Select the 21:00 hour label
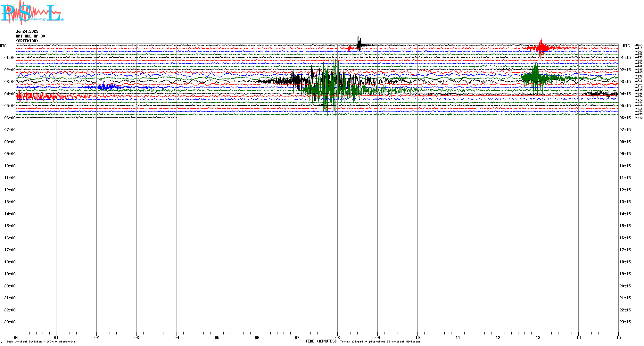Screen dimensions: 644x346 (10, 298)
